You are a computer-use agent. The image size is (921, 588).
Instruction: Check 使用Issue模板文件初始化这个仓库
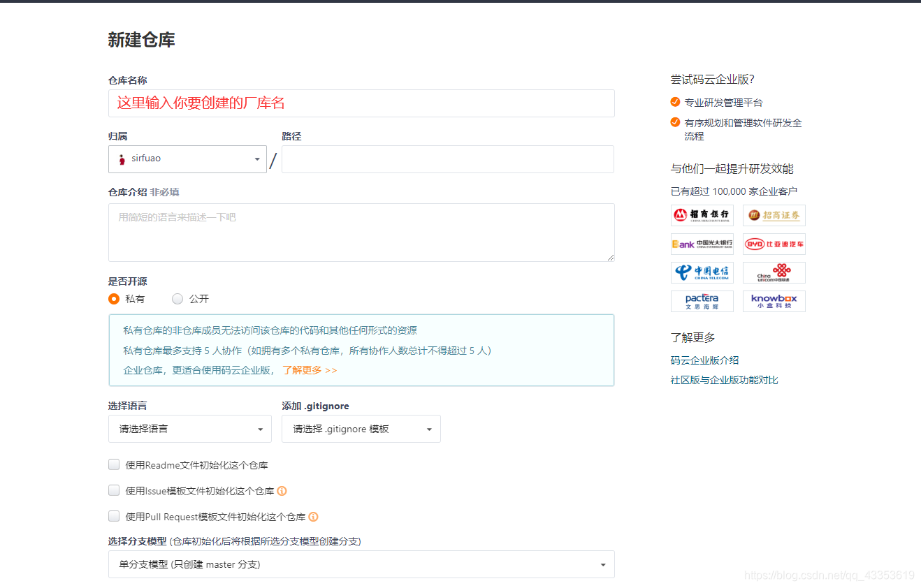(x=113, y=490)
